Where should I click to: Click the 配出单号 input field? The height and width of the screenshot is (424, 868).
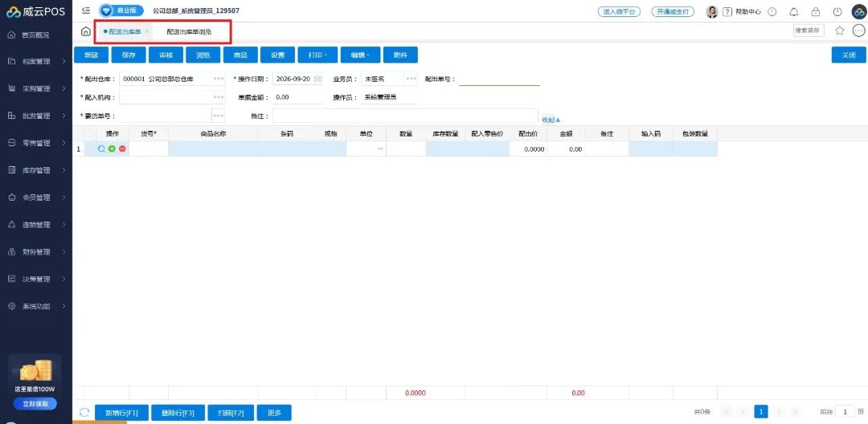499,79
